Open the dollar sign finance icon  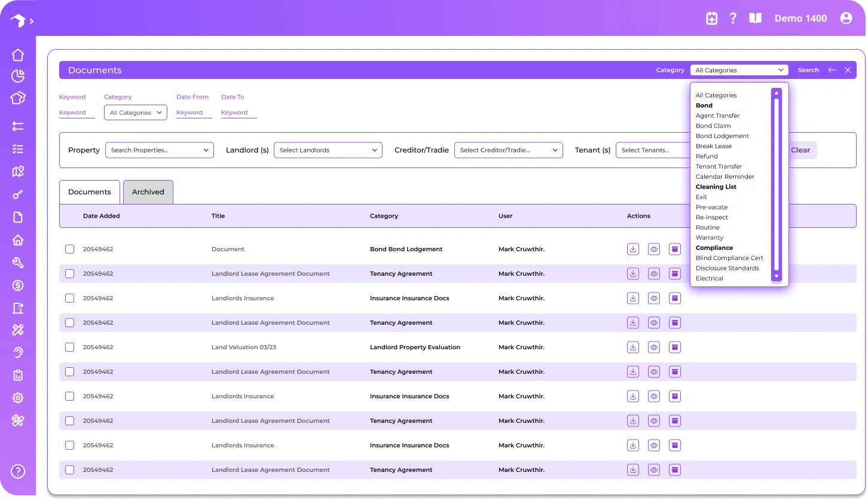click(18, 285)
